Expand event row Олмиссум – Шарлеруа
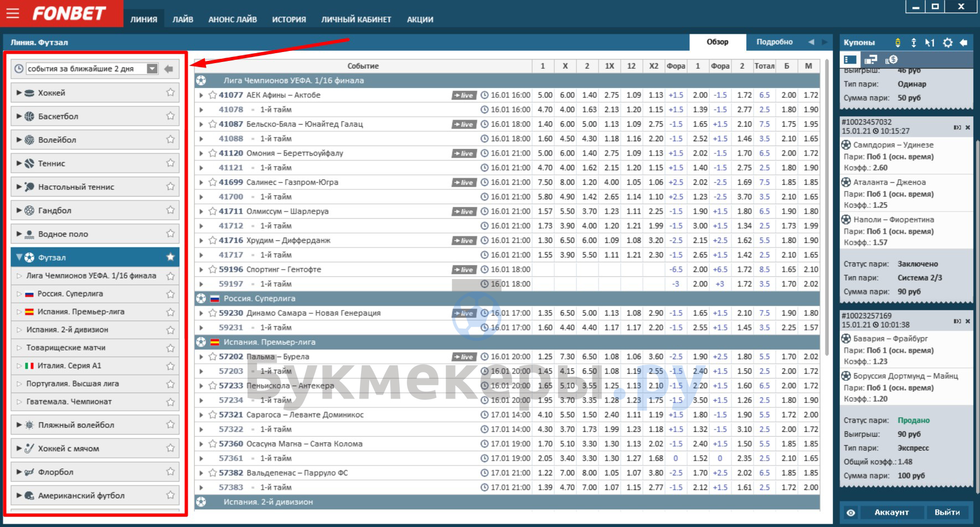 pyautogui.click(x=201, y=211)
